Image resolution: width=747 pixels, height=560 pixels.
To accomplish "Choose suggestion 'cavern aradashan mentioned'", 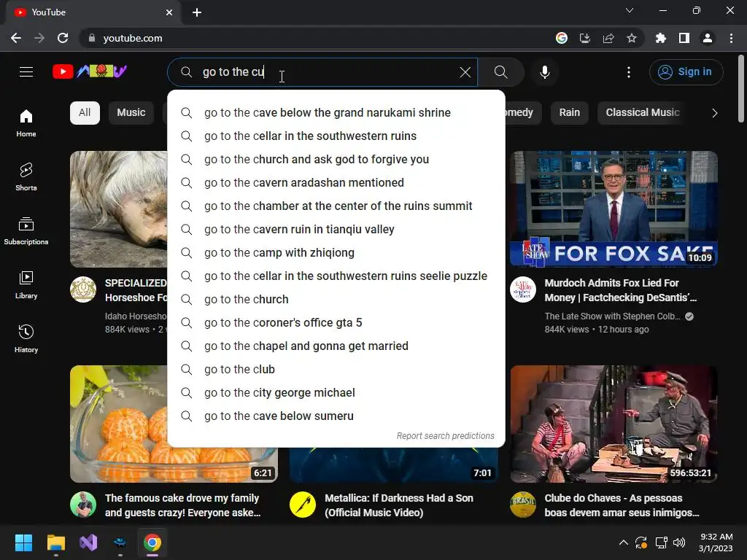I will [x=336, y=183].
